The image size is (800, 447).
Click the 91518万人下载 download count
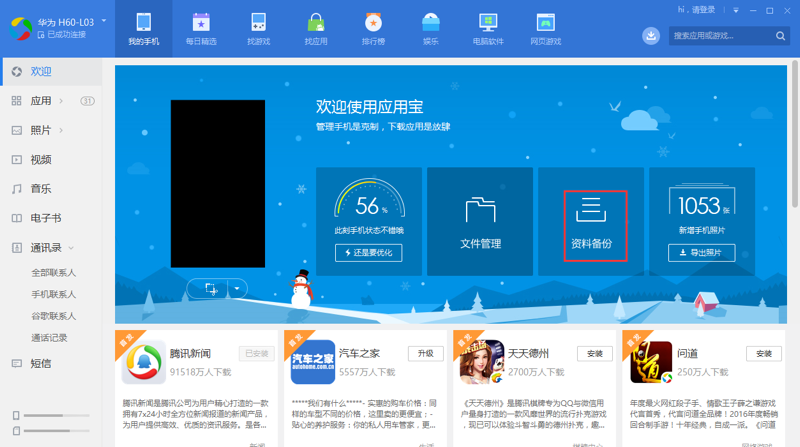(x=201, y=372)
